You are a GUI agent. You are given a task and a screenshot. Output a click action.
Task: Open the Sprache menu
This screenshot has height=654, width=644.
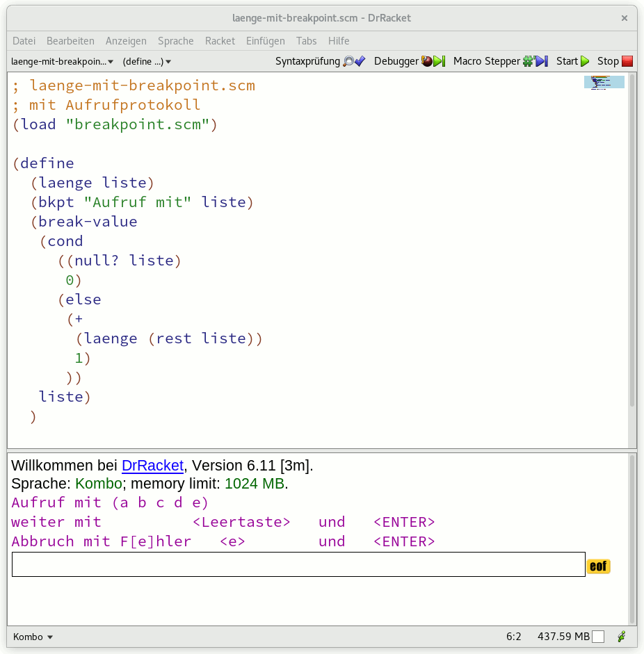175,41
